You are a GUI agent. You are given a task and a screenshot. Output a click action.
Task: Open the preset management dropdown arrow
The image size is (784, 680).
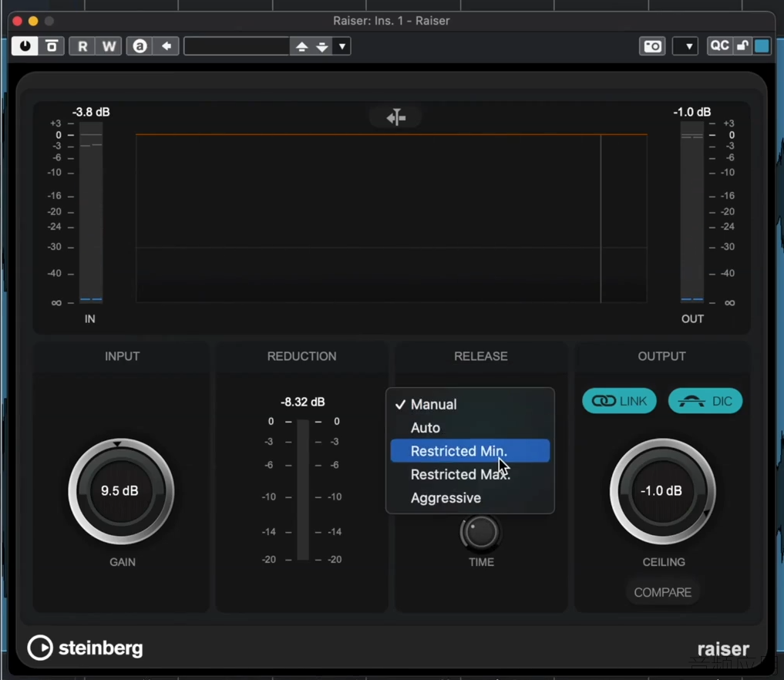click(342, 46)
